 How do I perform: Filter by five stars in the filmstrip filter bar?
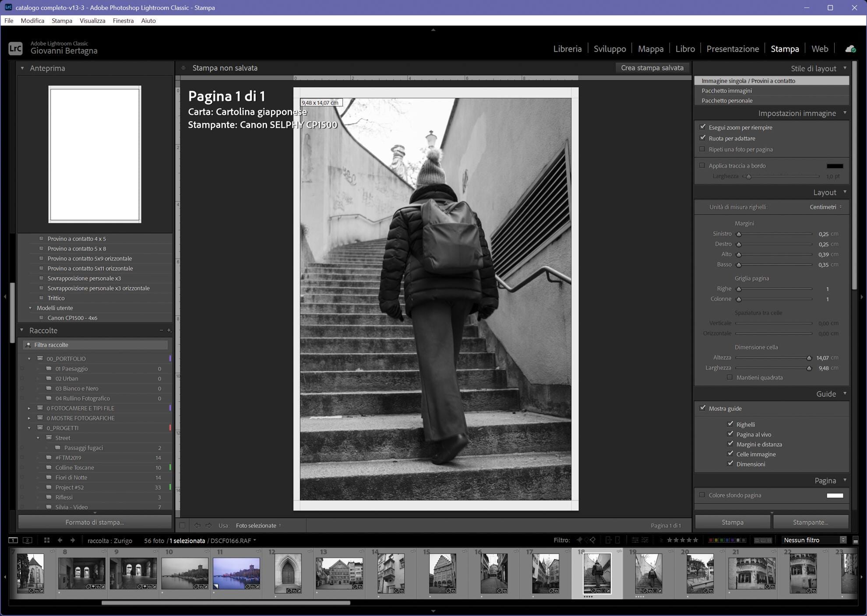tap(696, 540)
